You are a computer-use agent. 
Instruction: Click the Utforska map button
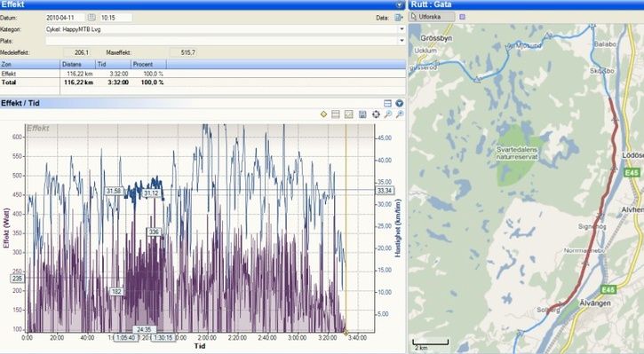tap(432, 17)
